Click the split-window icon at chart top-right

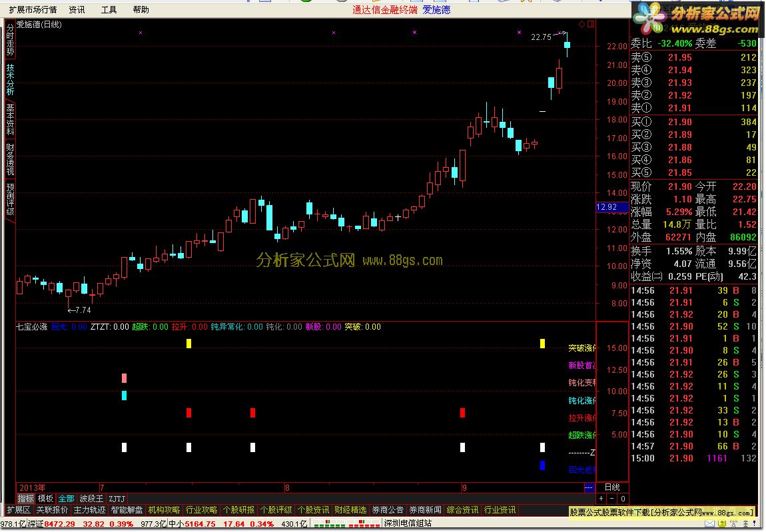click(591, 24)
